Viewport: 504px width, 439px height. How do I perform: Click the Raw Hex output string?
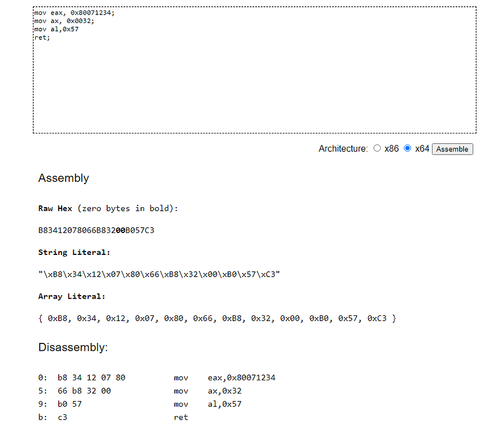point(96,230)
